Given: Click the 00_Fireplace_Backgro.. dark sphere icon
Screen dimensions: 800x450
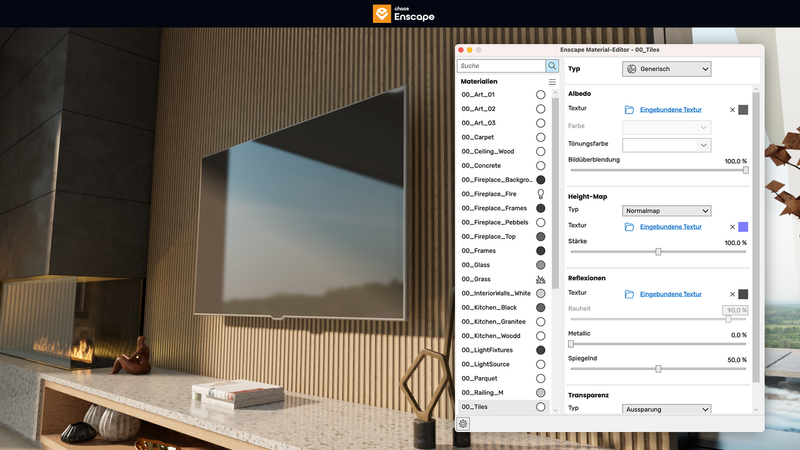Looking at the screenshot, I should click(x=540, y=180).
